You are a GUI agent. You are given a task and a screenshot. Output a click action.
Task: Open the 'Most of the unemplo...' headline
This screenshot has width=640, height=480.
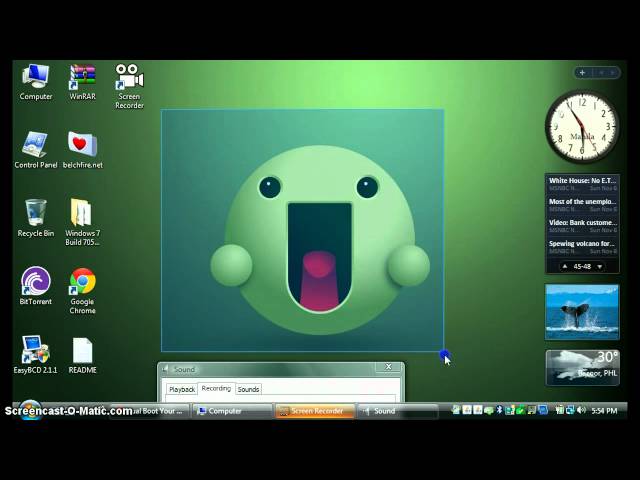coord(582,205)
